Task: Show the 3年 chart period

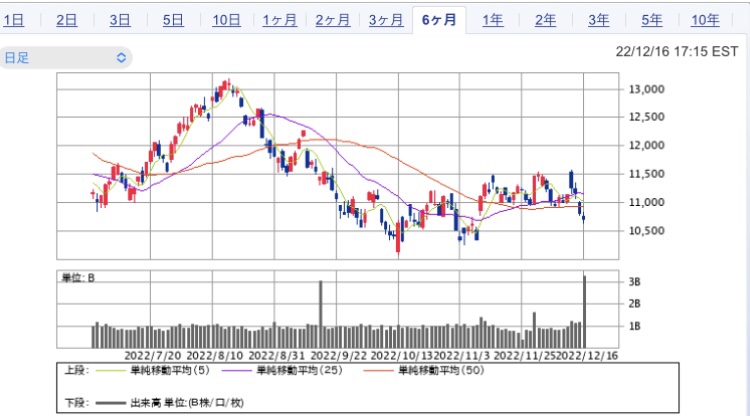Action: [x=598, y=20]
